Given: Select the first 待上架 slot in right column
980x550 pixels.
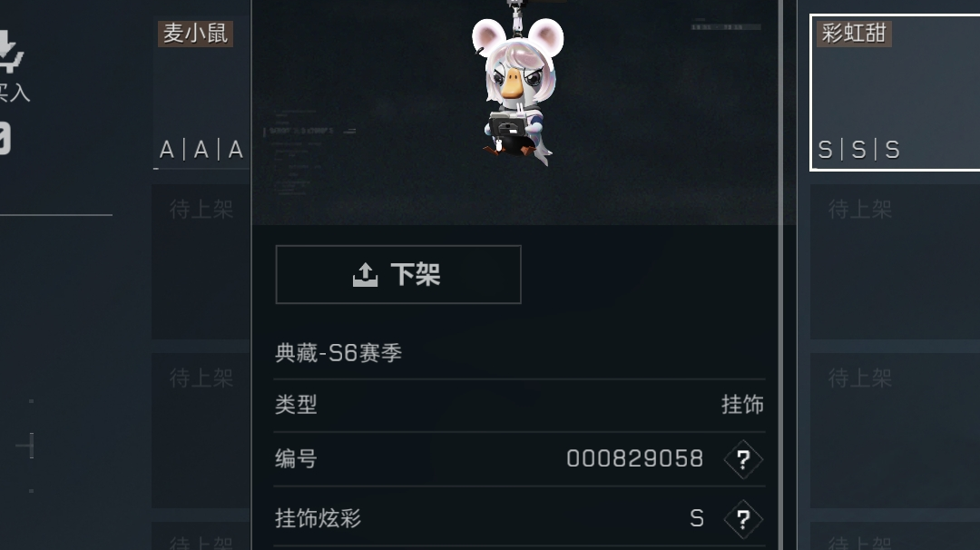Looking at the screenshot, I should pos(895,262).
